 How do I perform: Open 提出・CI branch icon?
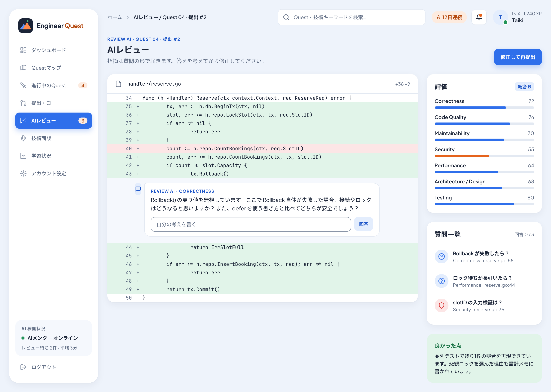point(23,103)
